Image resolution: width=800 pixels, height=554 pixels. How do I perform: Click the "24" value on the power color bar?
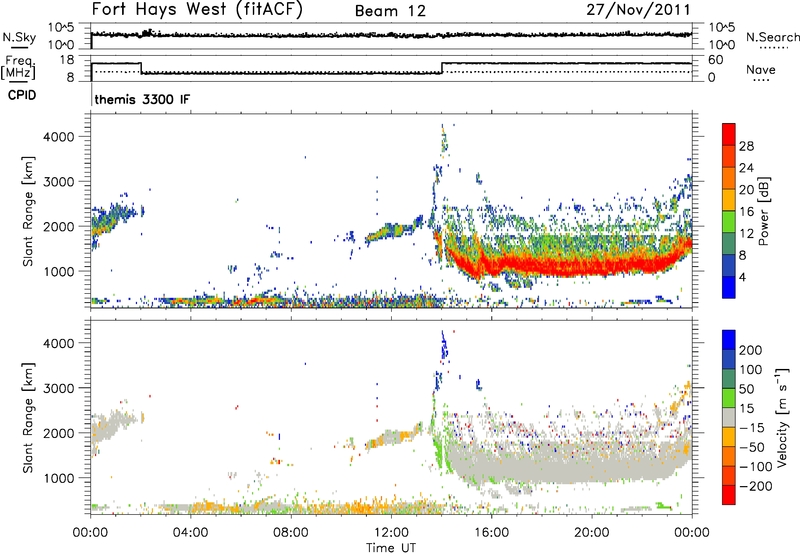pyautogui.click(x=746, y=168)
